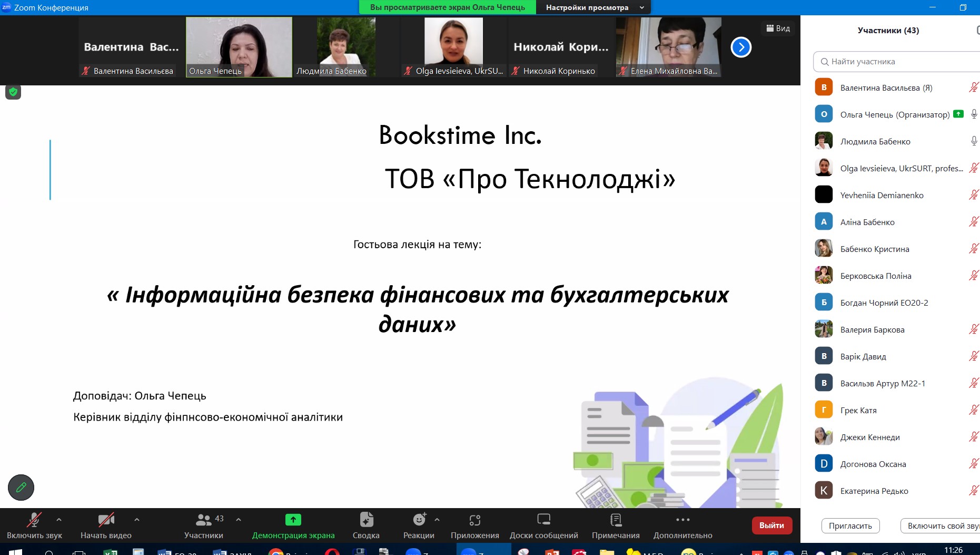
Task: Click the annotation pencil icon
Action: [21, 488]
